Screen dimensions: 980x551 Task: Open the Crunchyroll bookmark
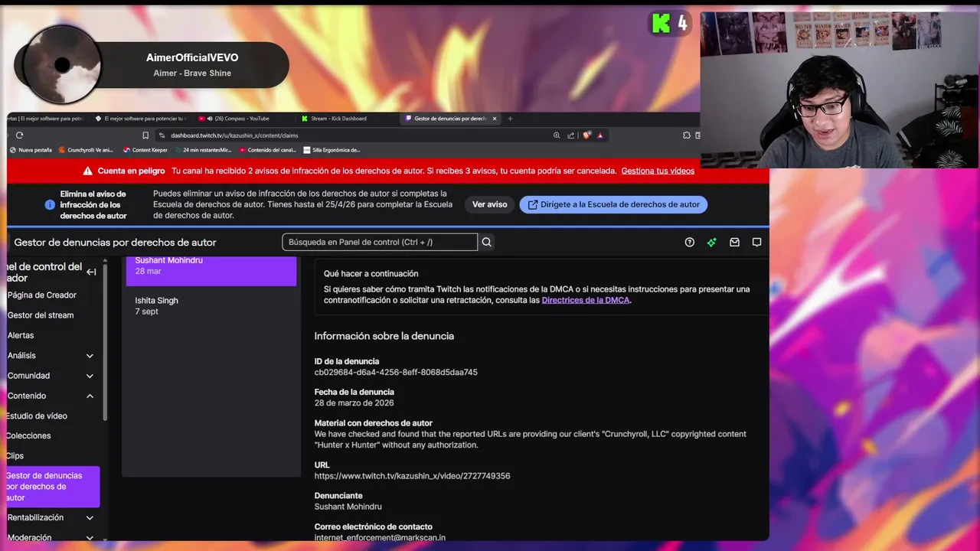coord(87,150)
